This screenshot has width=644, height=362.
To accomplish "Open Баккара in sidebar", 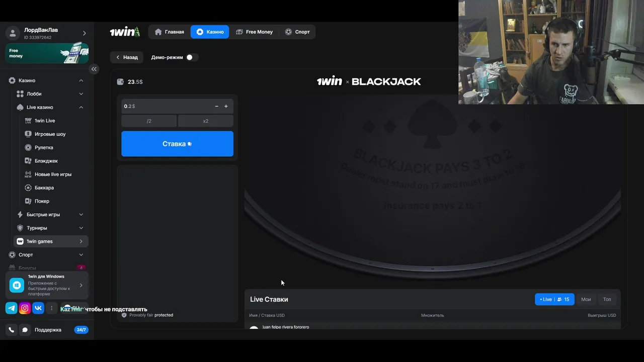I will [x=44, y=188].
